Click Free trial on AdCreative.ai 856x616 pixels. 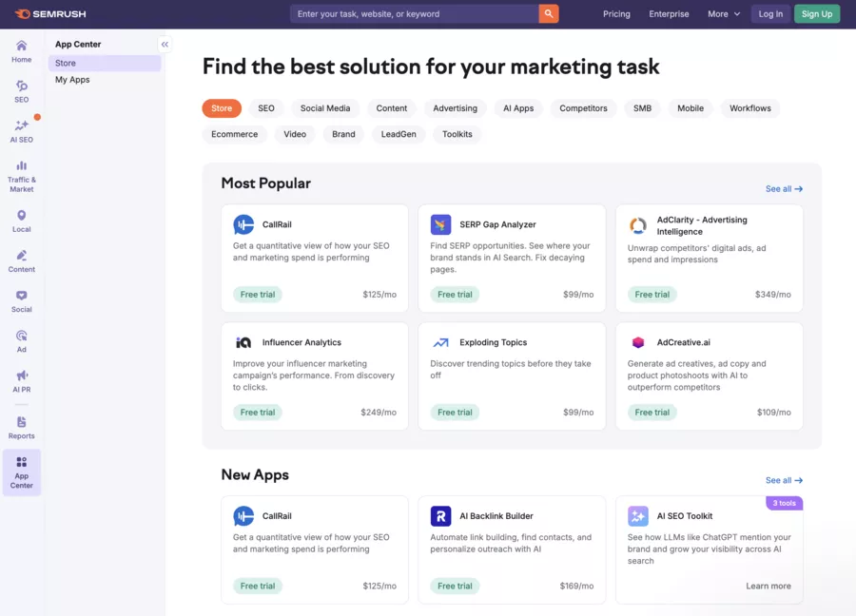(652, 413)
